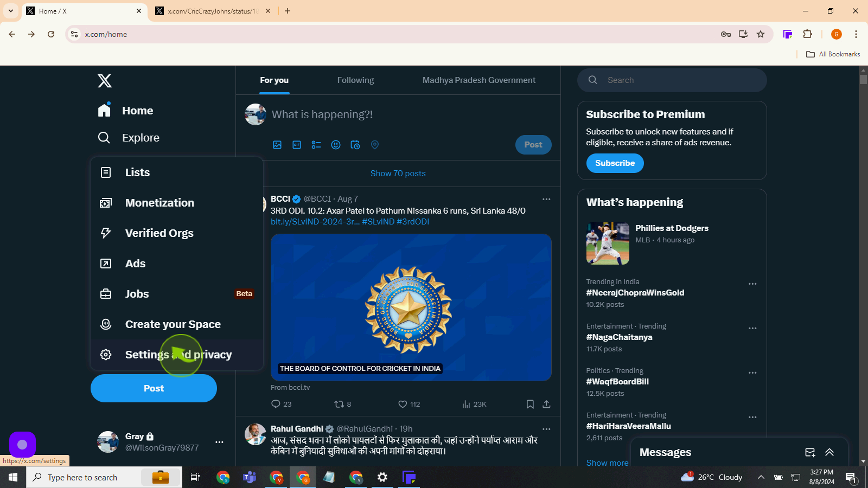The height and width of the screenshot is (488, 868).
Task: Open #NeerajChopraWinsGold trend
Action: (x=635, y=293)
